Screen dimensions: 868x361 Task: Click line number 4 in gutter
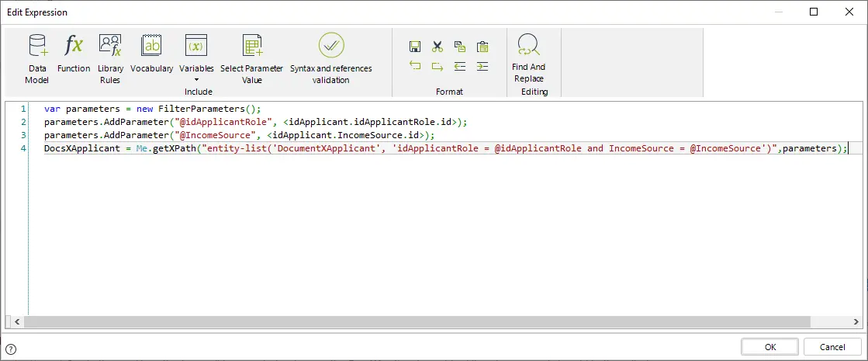(x=22, y=148)
